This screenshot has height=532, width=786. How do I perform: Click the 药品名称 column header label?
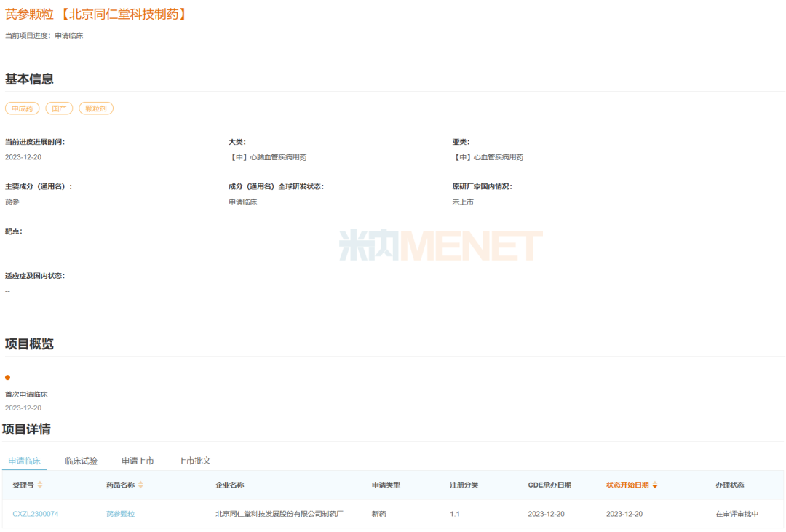point(121,485)
